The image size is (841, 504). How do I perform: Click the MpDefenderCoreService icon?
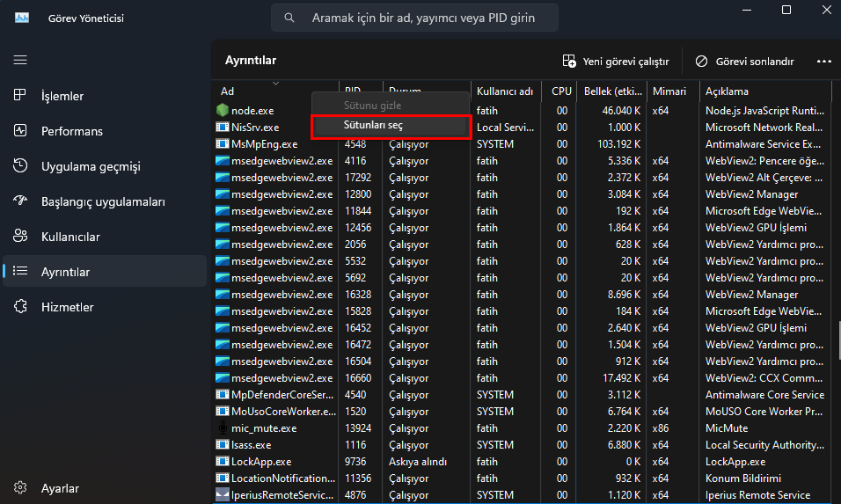coord(222,395)
